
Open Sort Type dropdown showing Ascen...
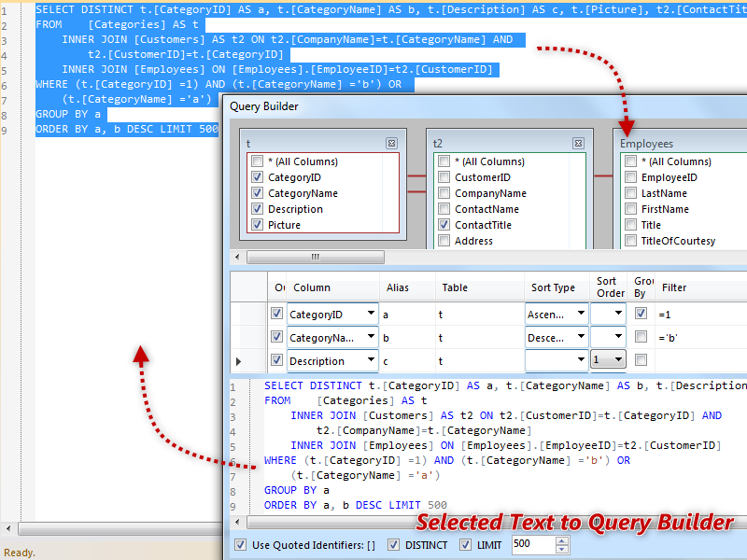click(581, 314)
